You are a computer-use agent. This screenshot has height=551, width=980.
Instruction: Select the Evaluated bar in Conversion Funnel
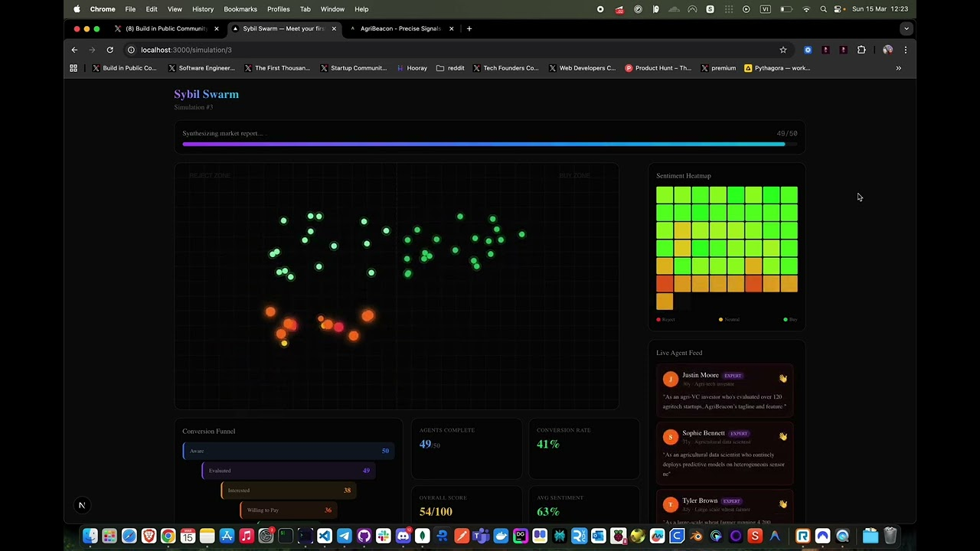(288, 471)
